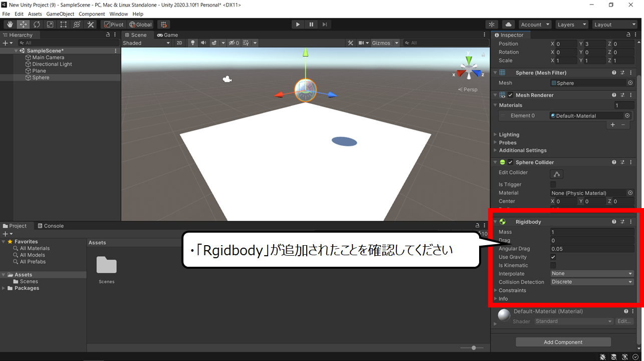Toggle grid snapping icon
This screenshot has width=644, height=361.
(x=163, y=25)
